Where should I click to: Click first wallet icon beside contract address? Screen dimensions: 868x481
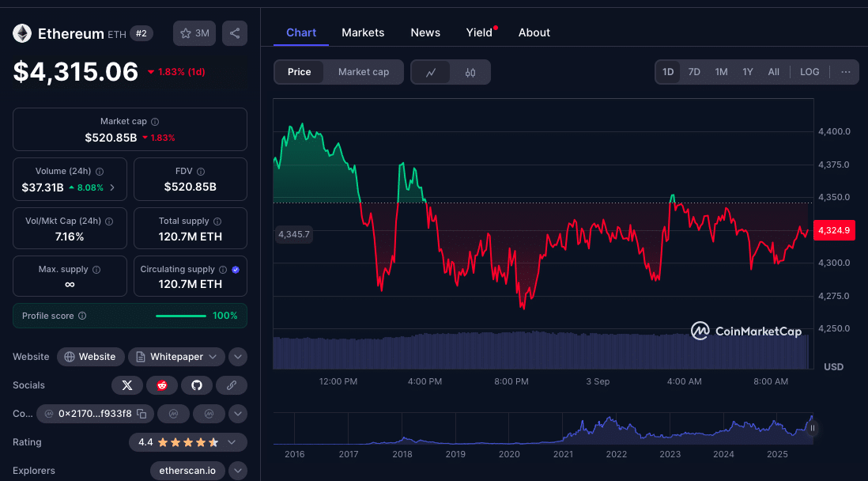point(173,414)
